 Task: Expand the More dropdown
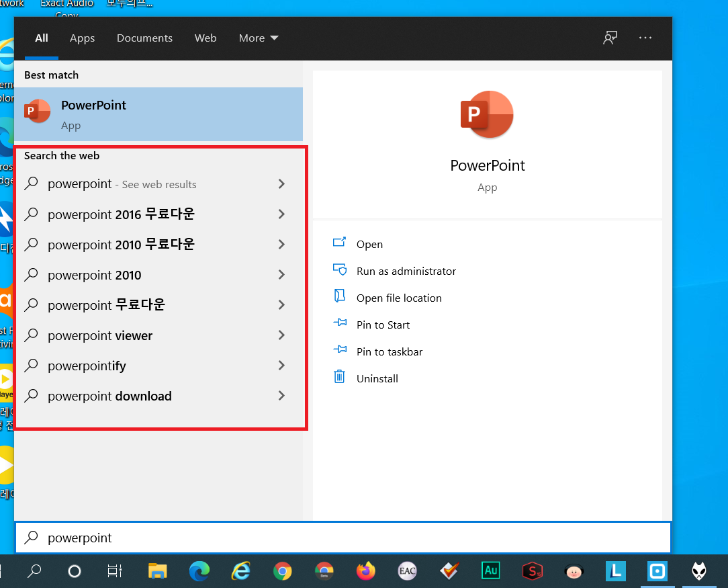(x=259, y=38)
